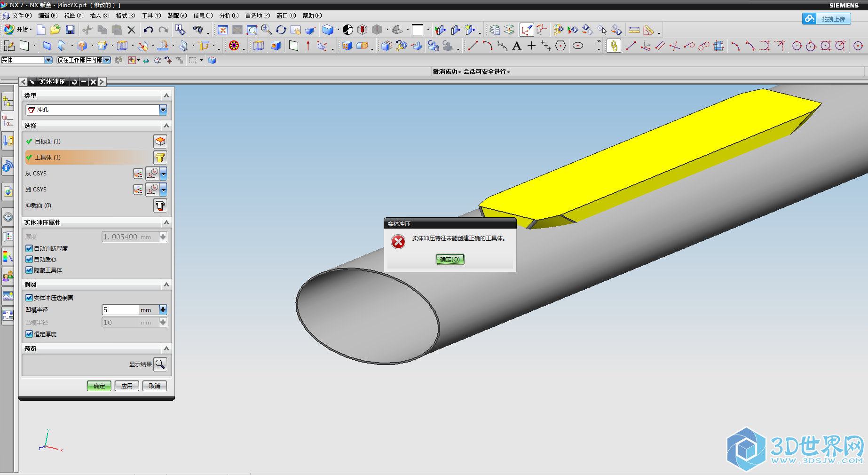Confirm the error dialog with the 确定(O) button
Image resolution: width=868 pixels, height=475 pixels.
(450, 259)
